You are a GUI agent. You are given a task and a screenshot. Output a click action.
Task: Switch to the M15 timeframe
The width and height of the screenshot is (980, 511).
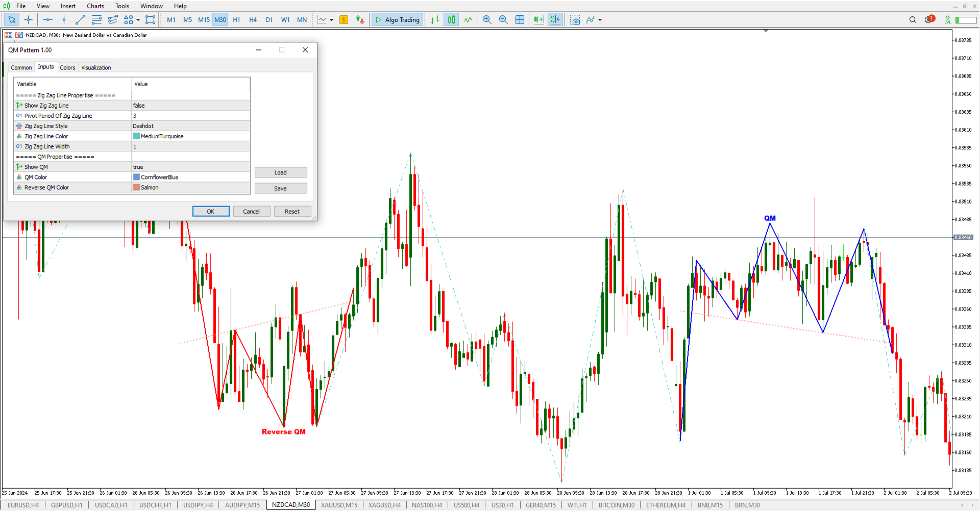point(204,20)
